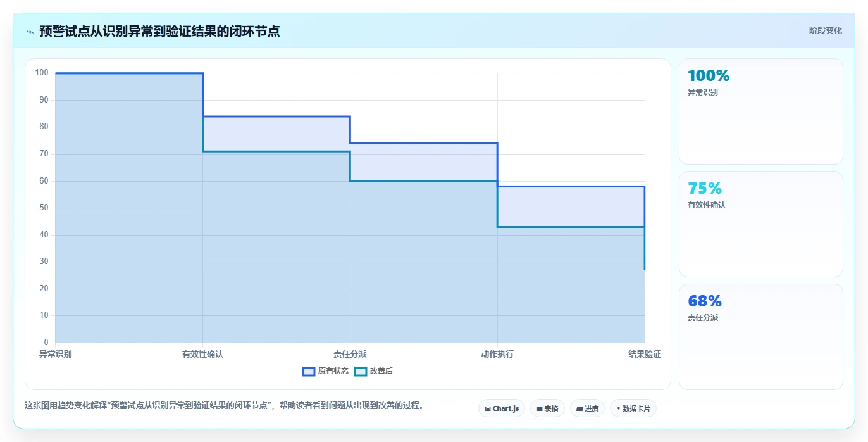Open the 100% 异常识别 data card
868x442 pixels.
pyautogui.click(x=760, y=111)
